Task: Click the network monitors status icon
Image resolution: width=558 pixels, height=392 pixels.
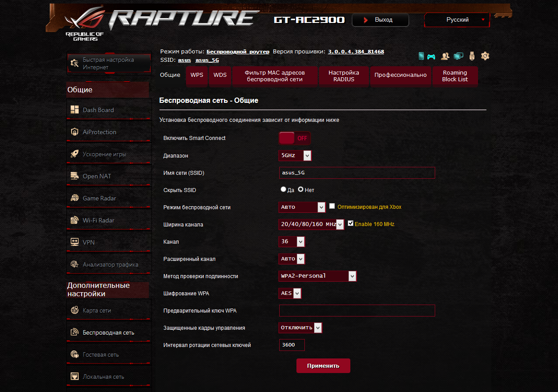Action: pos(459,56)
